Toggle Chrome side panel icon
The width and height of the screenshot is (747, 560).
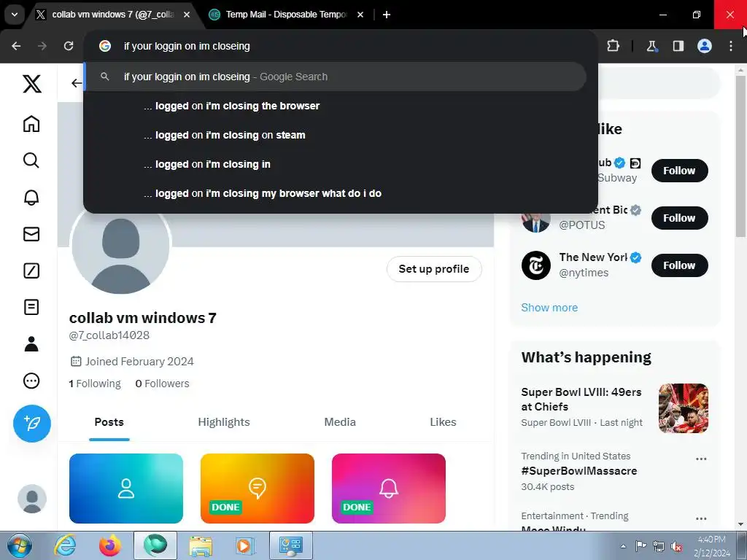(x=678, y=46)
